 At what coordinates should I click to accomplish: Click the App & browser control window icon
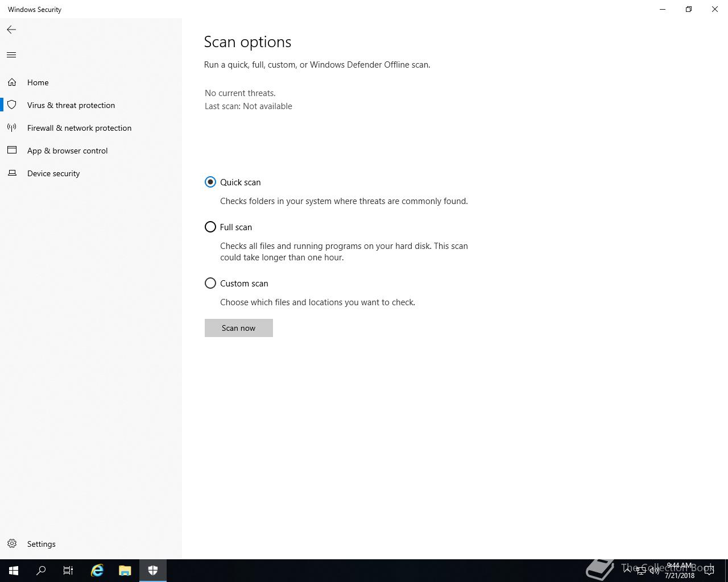pyautogui.click(x=12, y=150)
